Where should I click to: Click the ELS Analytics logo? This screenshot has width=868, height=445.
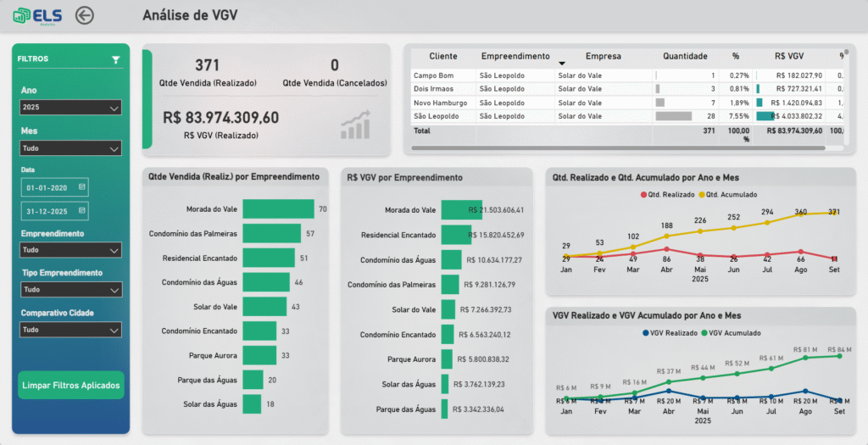point(34,15)
